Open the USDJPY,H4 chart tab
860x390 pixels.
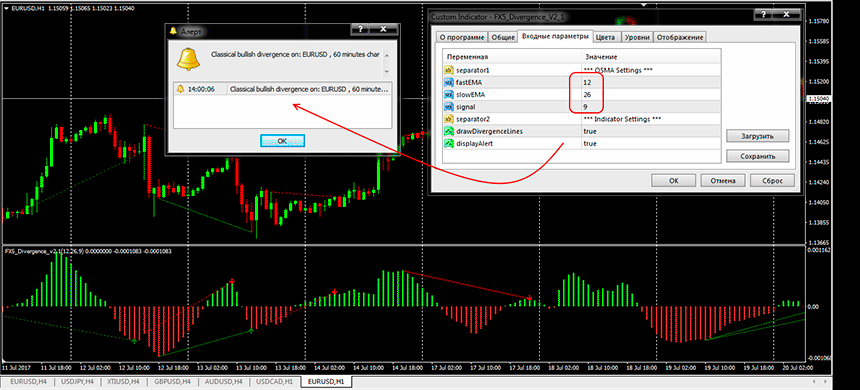tap(77, 381)
